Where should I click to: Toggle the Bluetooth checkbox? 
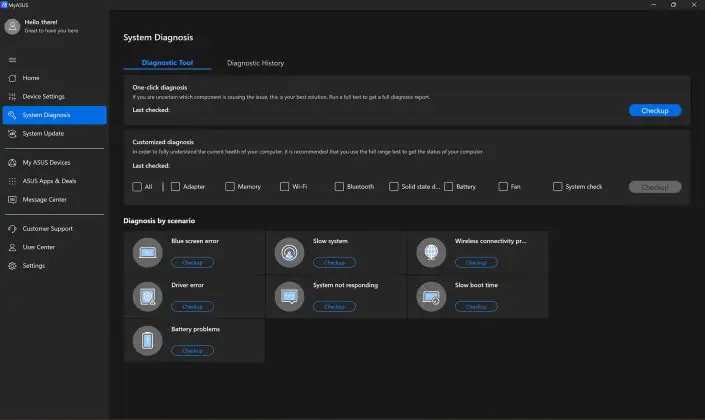click(339, 186)
